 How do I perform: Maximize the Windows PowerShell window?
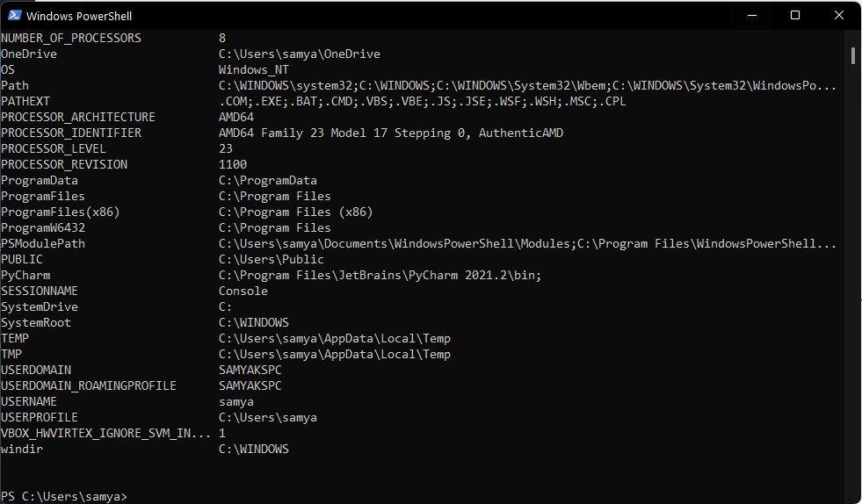795,15
